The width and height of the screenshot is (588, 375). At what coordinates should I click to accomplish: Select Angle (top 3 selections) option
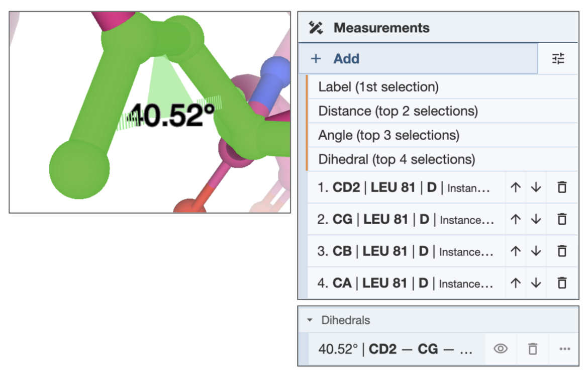click(x=388, y=135)
